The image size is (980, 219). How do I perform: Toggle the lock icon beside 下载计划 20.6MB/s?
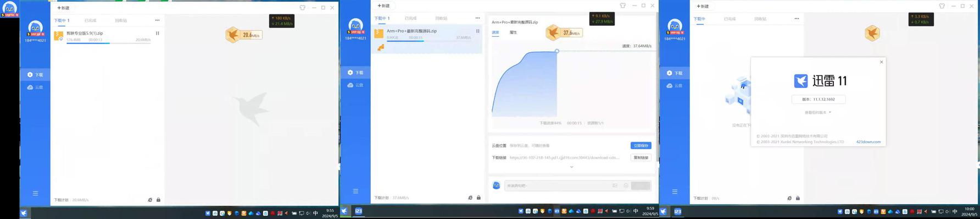click(158, 200)
